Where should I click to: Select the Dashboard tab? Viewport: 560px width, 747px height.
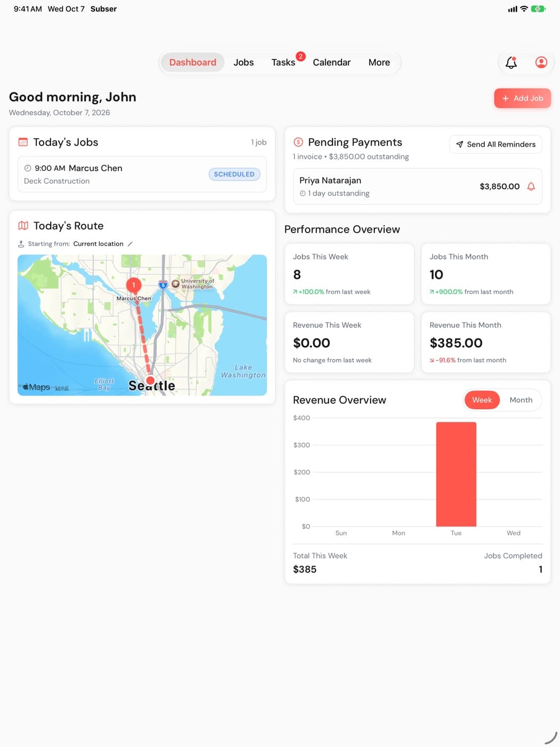coord(193,62)
